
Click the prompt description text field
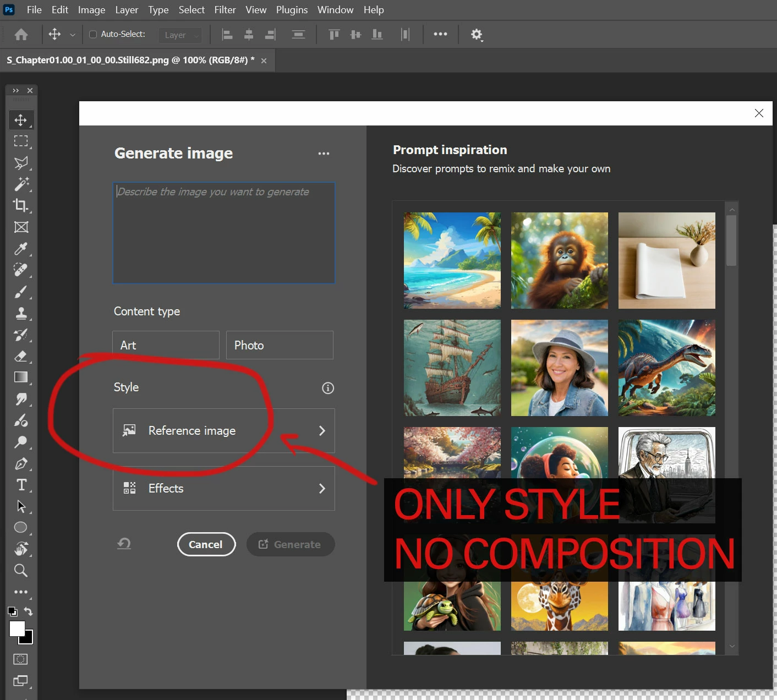(223, 233)
